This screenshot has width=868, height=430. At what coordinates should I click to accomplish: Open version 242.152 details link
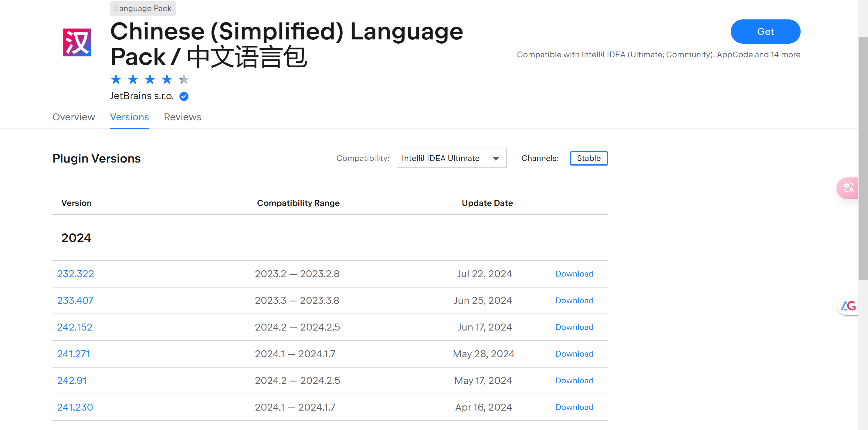[x=74, y=327]
